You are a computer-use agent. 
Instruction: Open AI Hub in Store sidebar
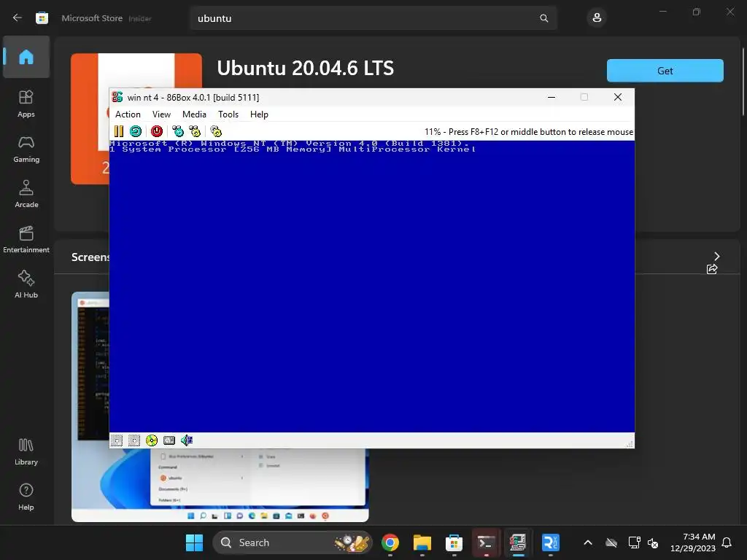(26, 284)
